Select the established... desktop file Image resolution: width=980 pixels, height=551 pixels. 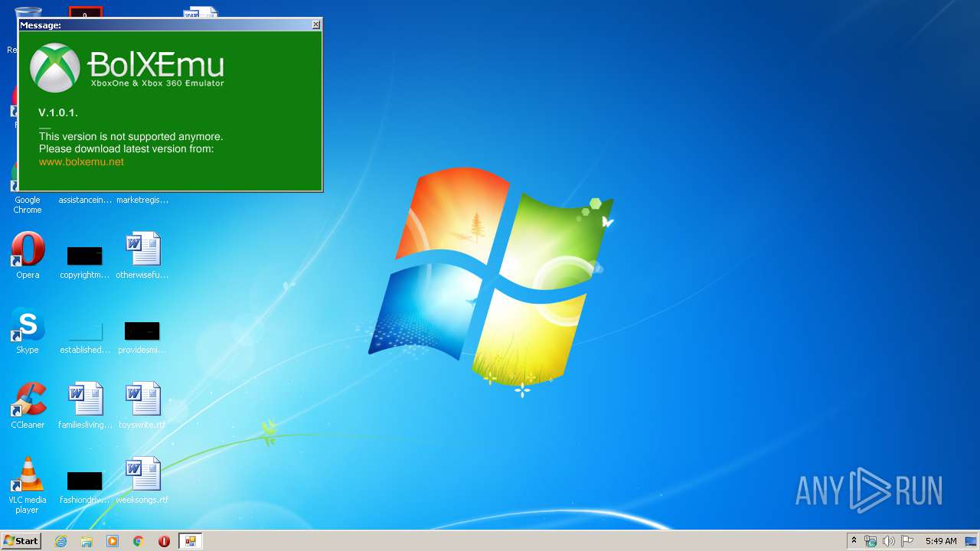tap(85, 336)
